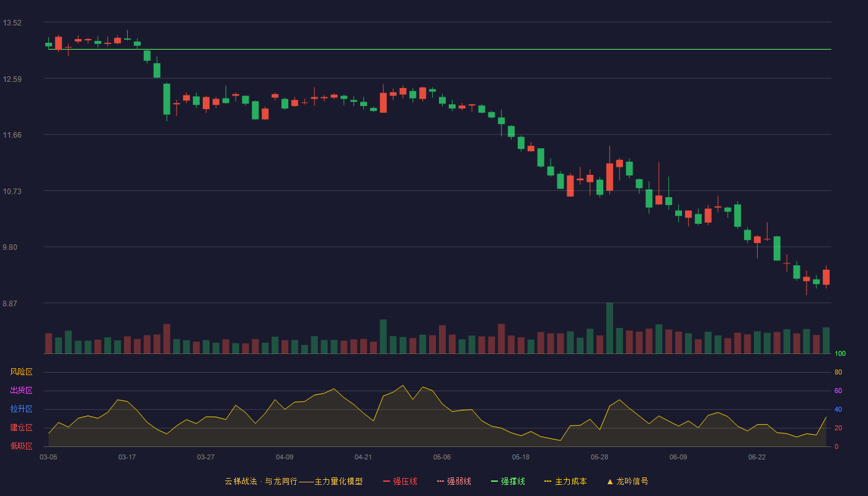Viewport: 868px width, 496px height.
Task: Select the 拉升区 zone label
Action: click(21, 409)
